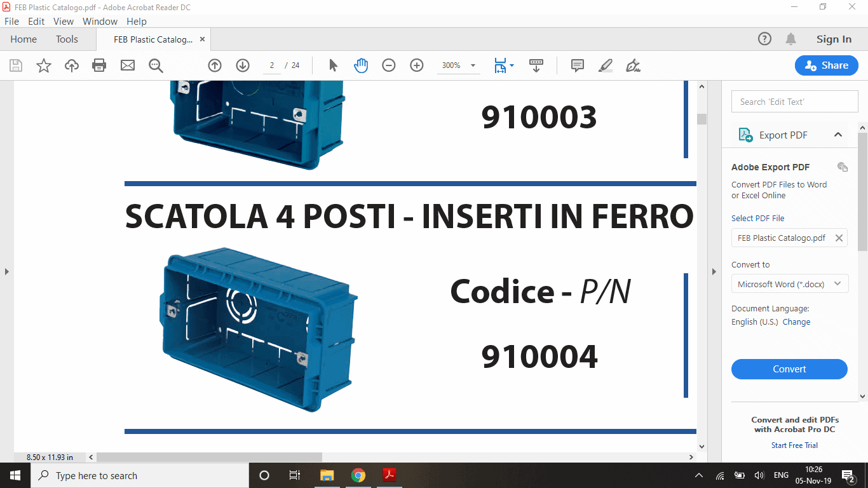Open the Windows Task View icon
Viewport: 868px width, 488px height.
[295, 475]
